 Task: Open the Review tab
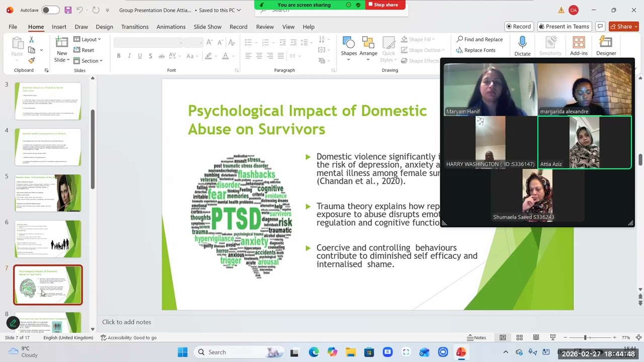coord(265,27)
